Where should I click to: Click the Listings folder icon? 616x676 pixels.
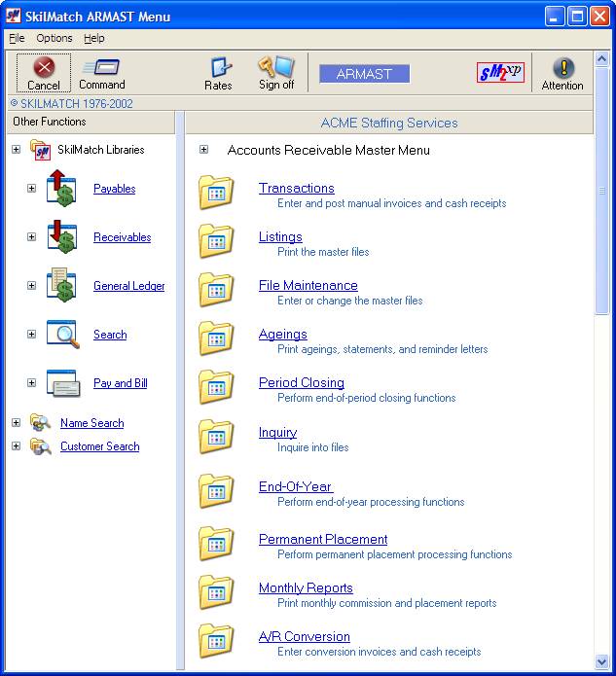(216, 240)
